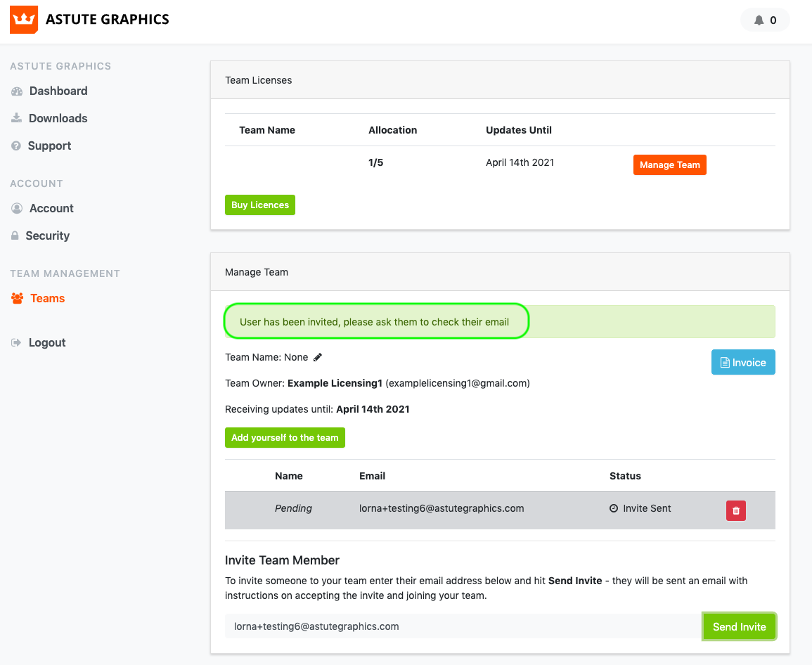Click the Account user icon in sidebar

pyautogui.click(x=17, y=209)
